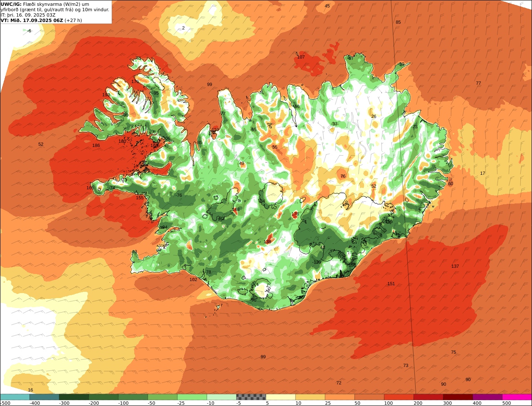
Task: Click the map value '72' near the bottom edge
Action: click(x=339, y=383)
